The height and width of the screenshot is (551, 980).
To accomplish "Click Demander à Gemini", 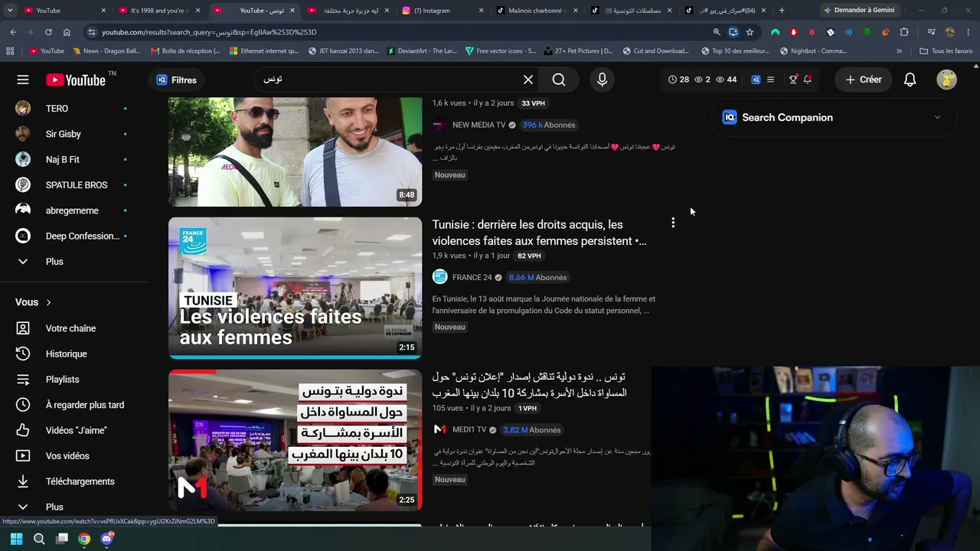I will (858, 11).
